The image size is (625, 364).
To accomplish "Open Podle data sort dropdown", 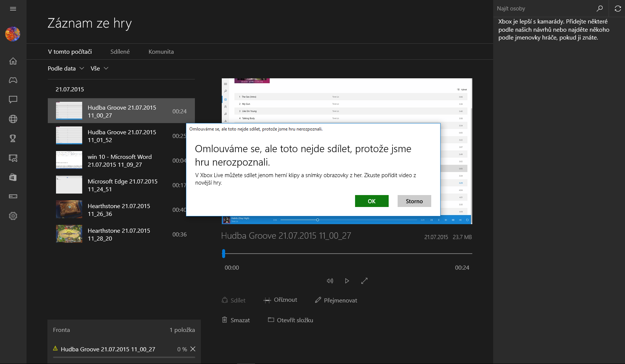I will point(66,68).
